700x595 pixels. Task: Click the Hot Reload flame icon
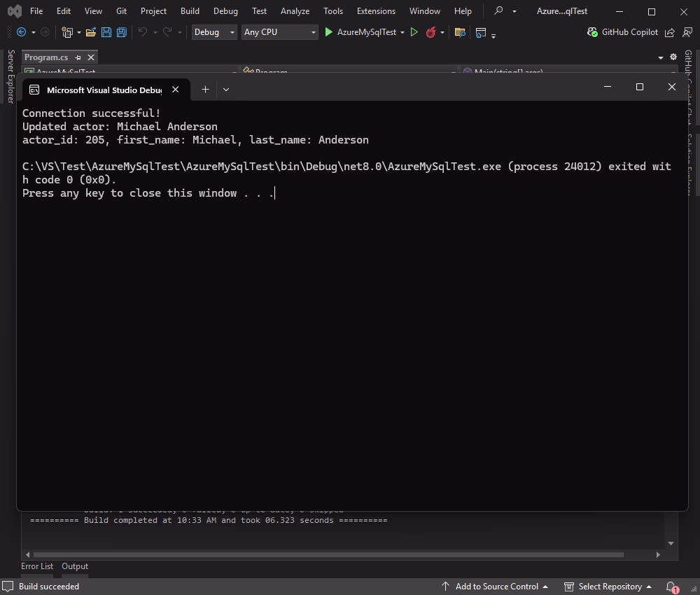[x=429, y=31]
